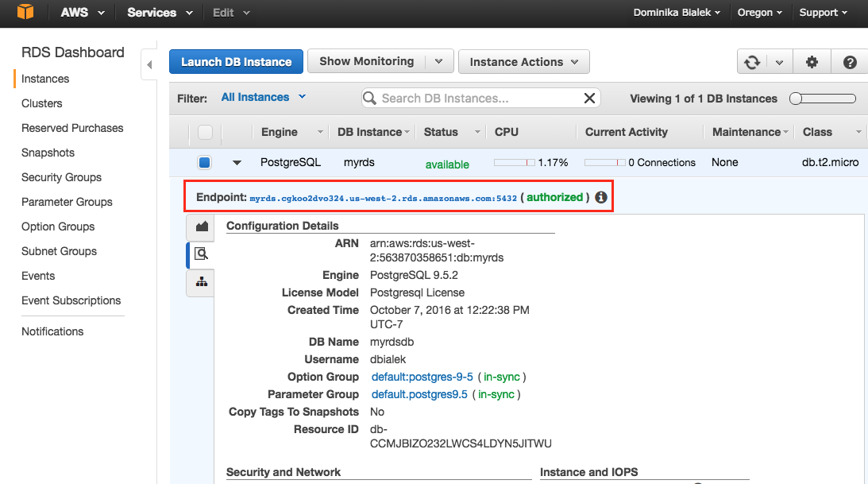Open Event Subscriptions
Viewport: 868px width, 484px height.
(x=71, y=300)
